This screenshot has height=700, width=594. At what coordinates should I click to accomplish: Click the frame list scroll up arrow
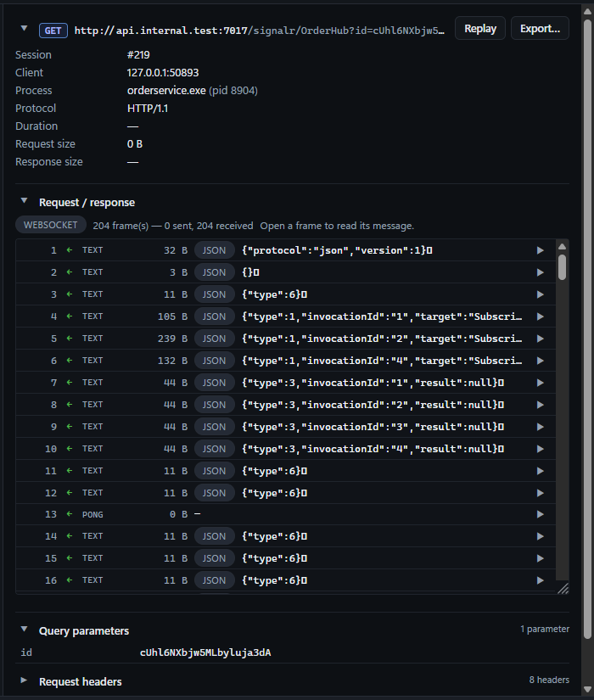(x=563, y=246)
